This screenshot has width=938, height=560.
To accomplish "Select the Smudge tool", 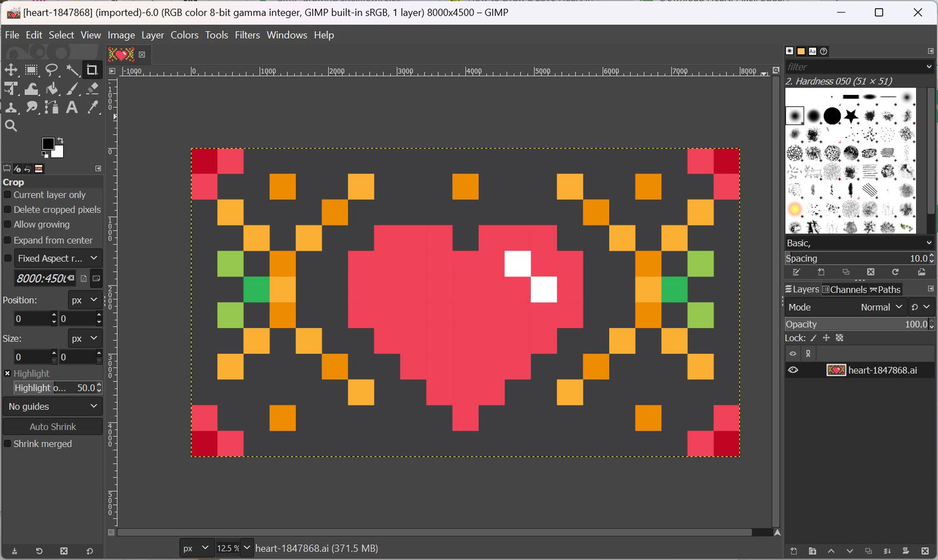I will coord(31,107).
